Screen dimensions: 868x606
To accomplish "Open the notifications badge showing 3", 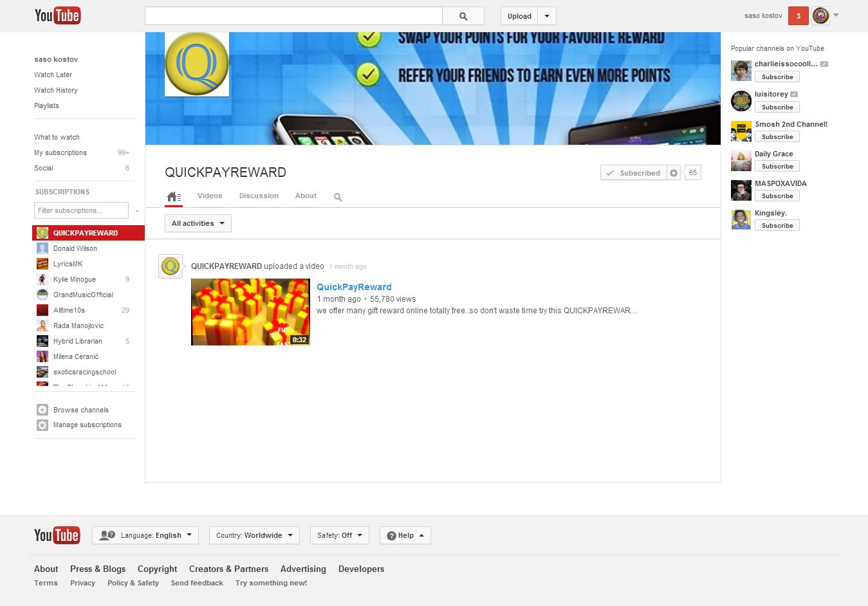I will coord(798,16).
